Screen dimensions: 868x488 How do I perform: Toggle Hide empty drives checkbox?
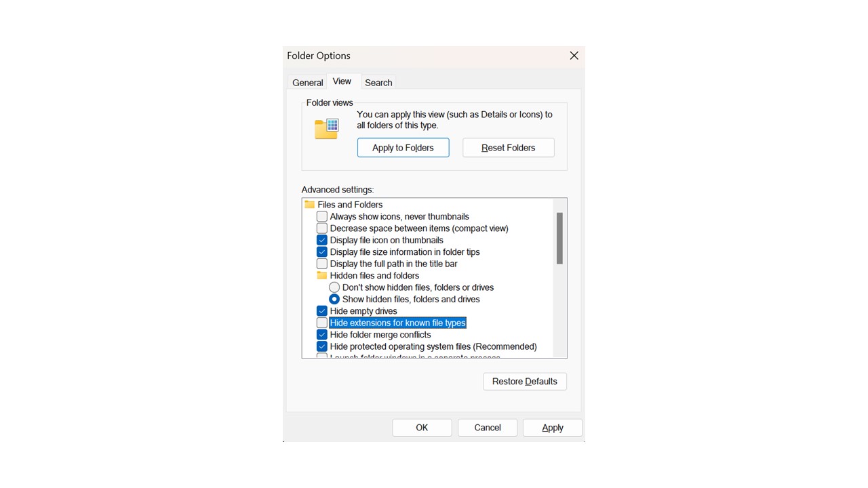pos(322,311)
